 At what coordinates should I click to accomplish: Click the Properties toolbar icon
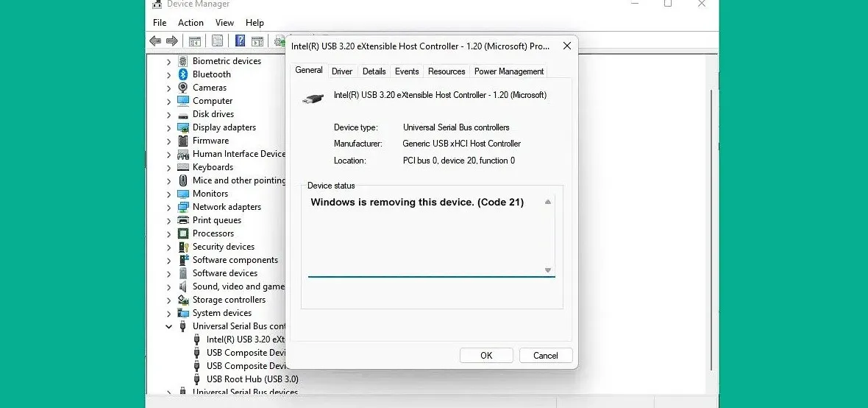tap(218, 41)
